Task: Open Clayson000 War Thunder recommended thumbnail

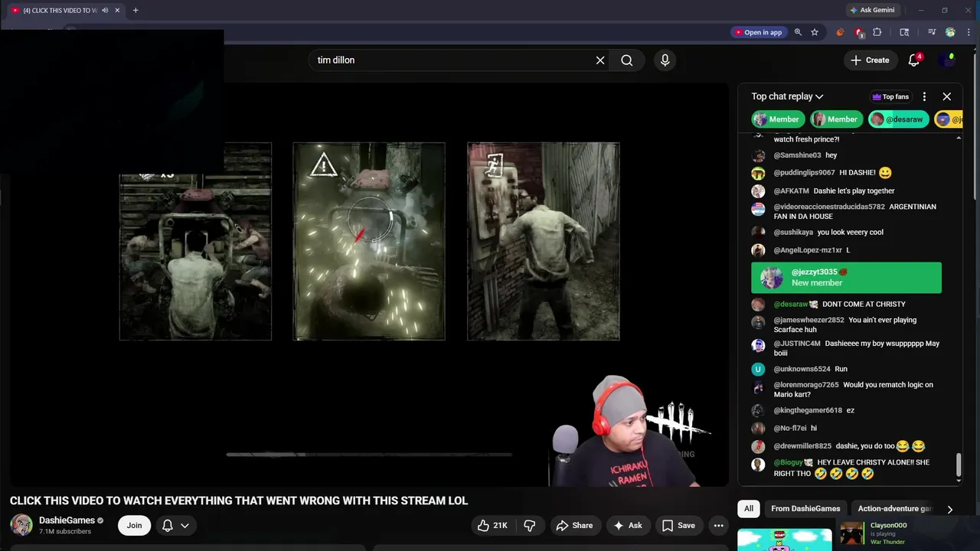Action: click(851, 533)
